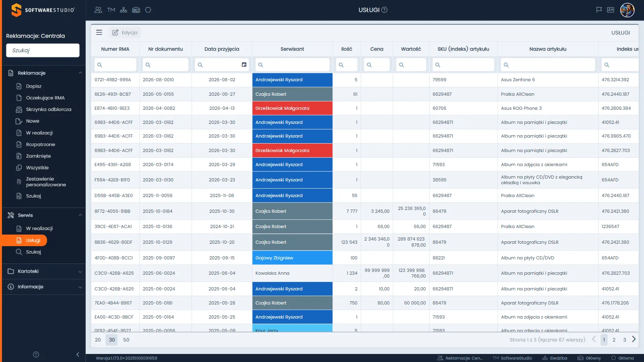Viewport: 644px width, 362px height.
Task: Open the warehouse icon in top toolbar
Action: [136, 10]
